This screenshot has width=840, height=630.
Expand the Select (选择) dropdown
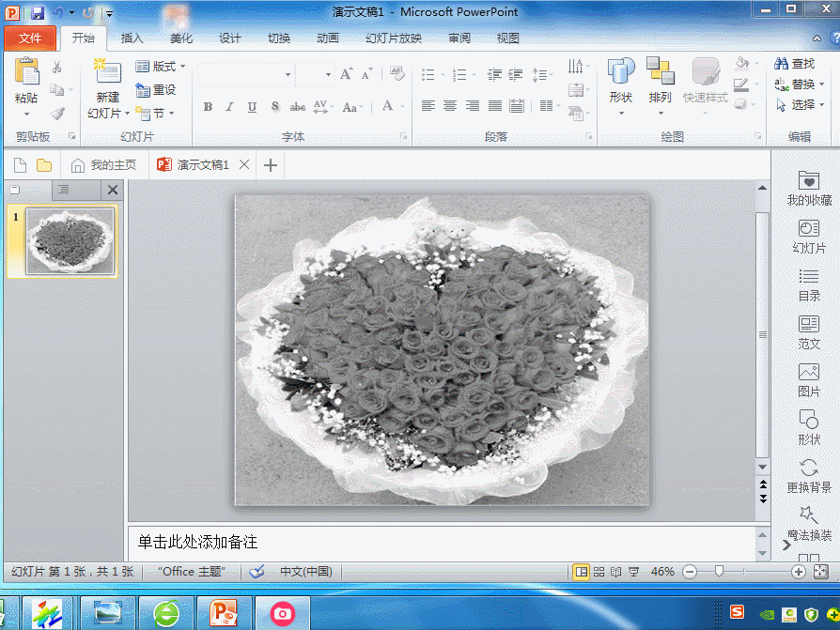[822, 104]
